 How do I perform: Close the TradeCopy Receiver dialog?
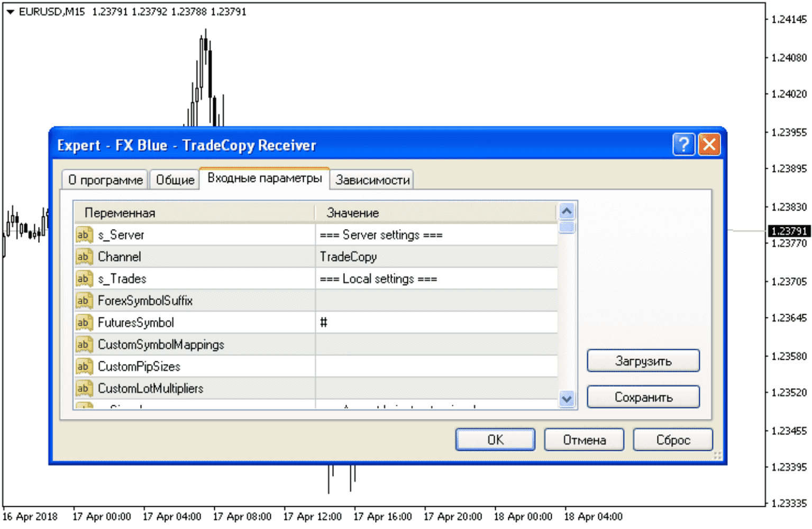tap(709, 144)
